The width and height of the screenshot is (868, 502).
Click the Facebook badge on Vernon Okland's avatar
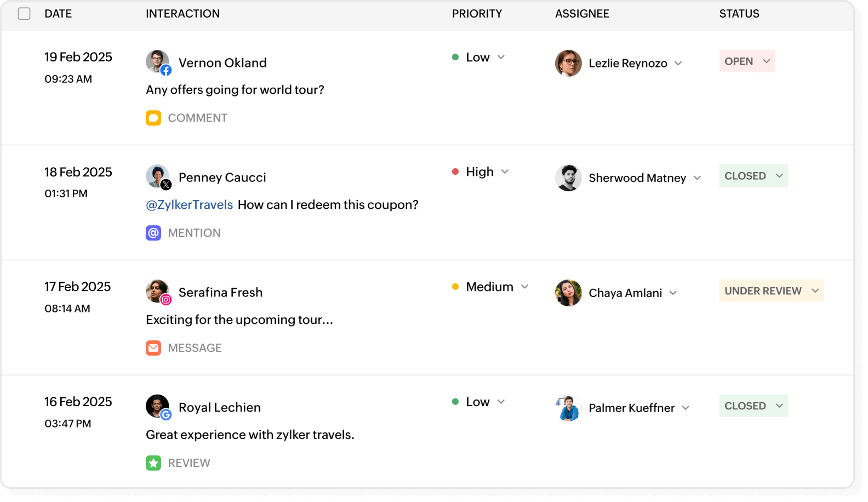pyautogui.click(x=166, y=70)
